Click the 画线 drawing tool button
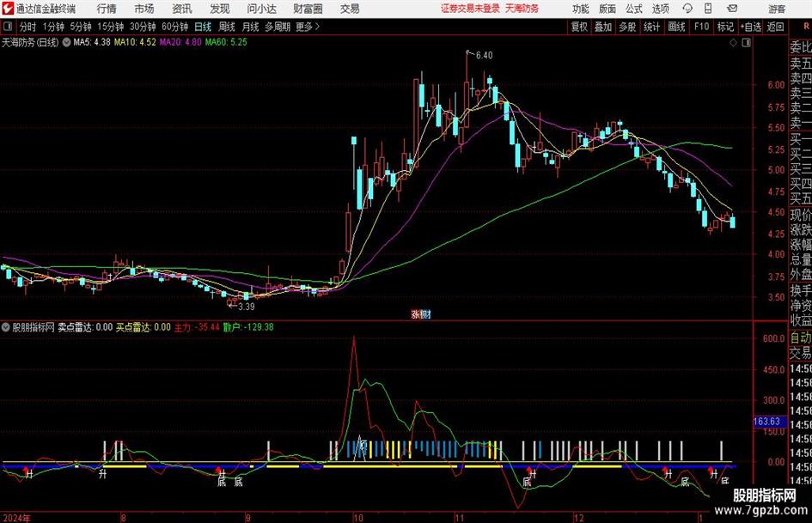Screen dimensions: 812x523 tap(676, 27)
